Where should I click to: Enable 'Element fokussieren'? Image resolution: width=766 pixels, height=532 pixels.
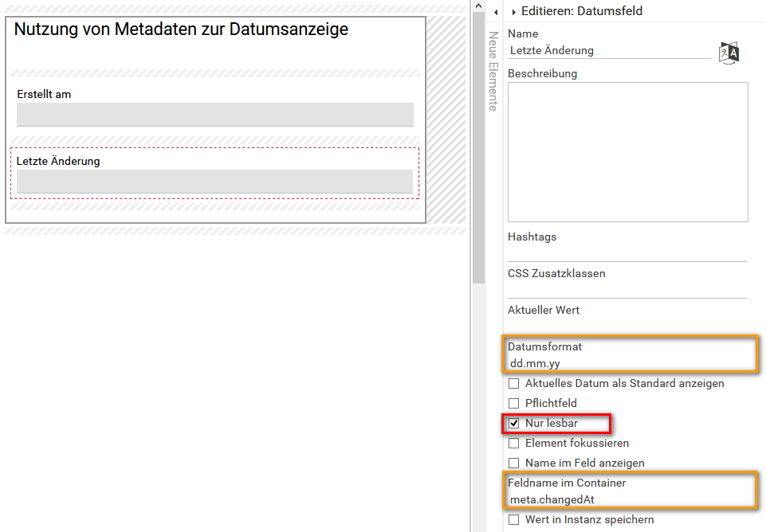(x=513, y=443)
